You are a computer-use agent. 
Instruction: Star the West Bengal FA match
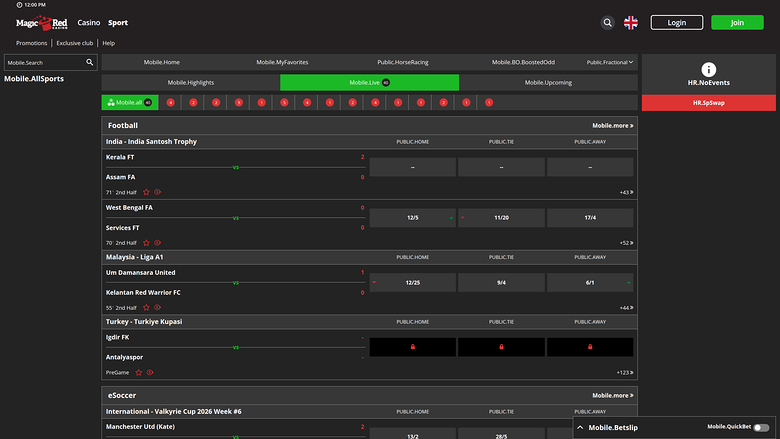click(x=146, y=242)
